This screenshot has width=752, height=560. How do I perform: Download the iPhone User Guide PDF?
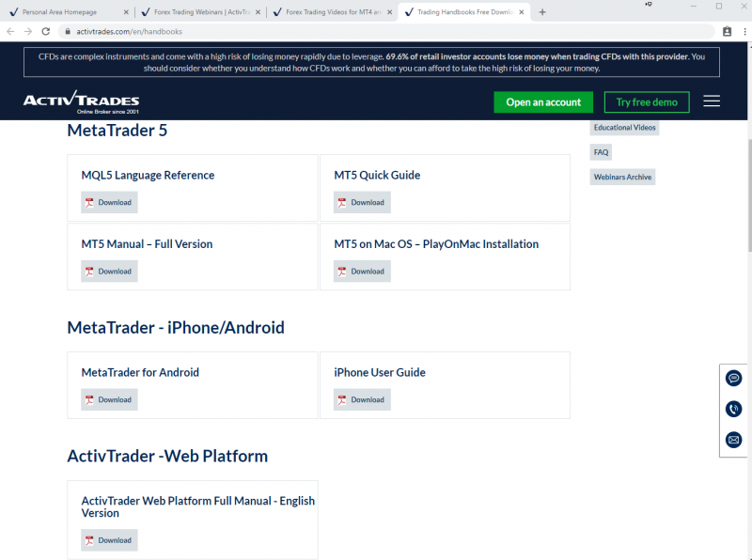pos(362,400)
